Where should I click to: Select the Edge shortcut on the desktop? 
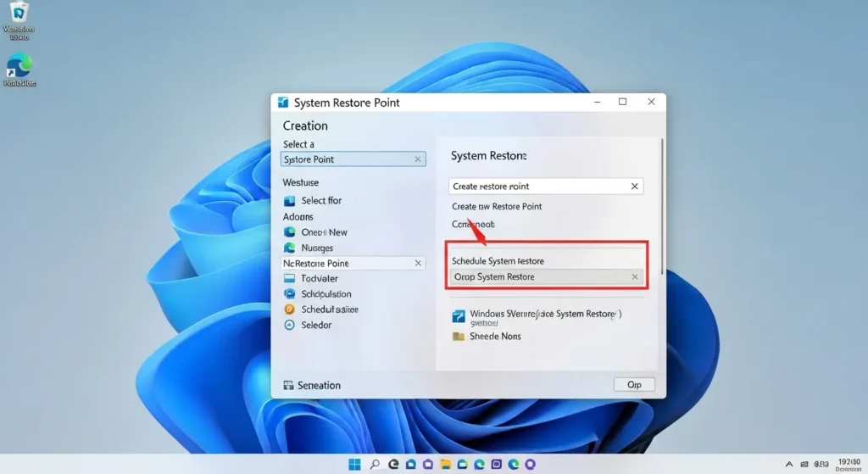(x=19, y=70)
